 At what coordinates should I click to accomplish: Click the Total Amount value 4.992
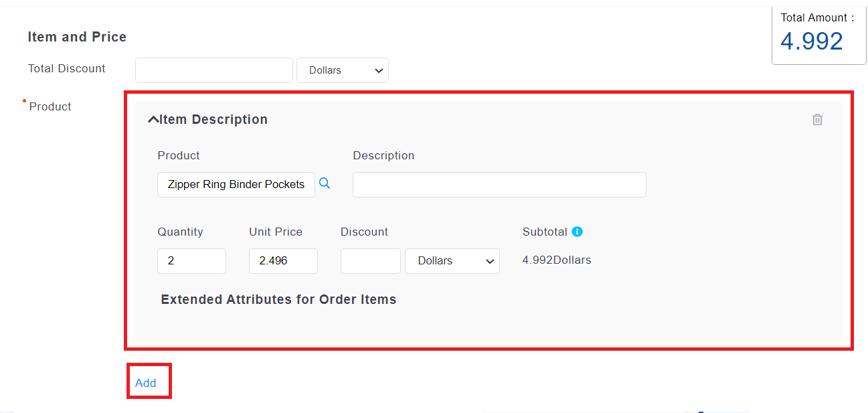(811, 42)
